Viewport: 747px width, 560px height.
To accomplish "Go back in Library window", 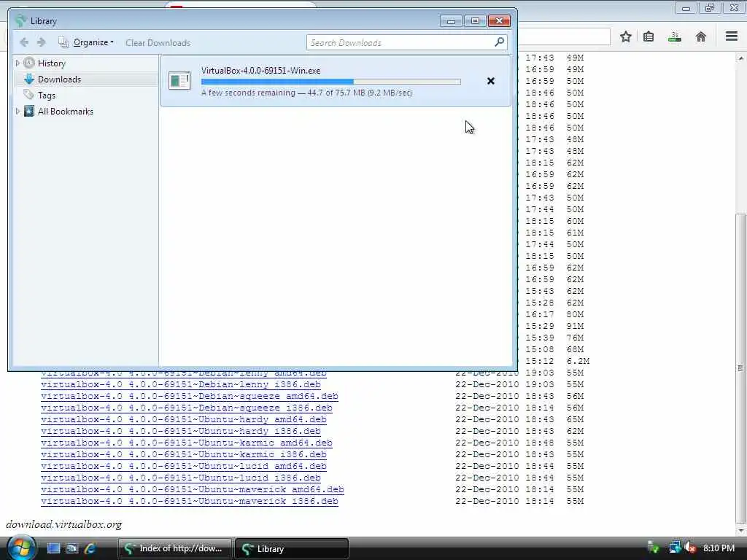I will point(24,42).
